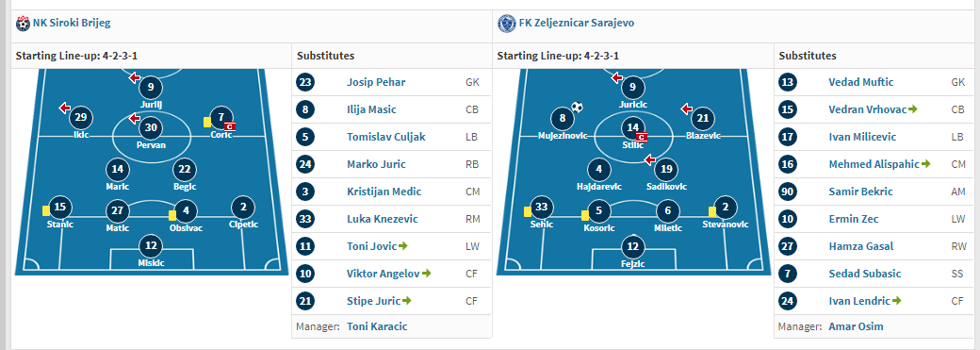Click the substituted-off red arrow beside Ikic
Viewport: 980px width, 350px height.
(65, 108)
